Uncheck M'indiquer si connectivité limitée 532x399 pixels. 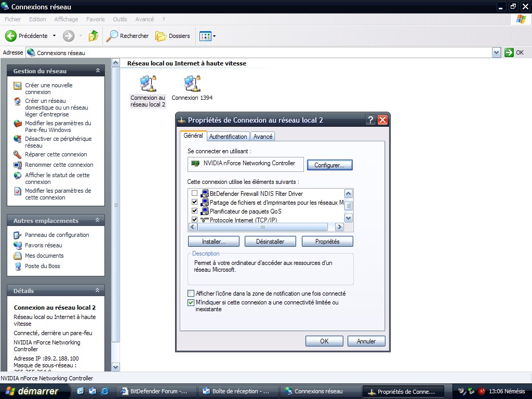point(191,302)
